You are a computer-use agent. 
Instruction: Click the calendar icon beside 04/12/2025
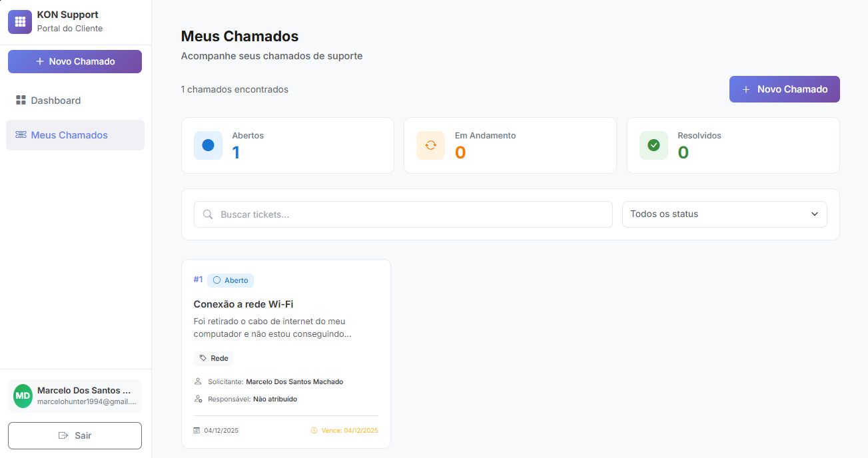[x=197, y=431]
